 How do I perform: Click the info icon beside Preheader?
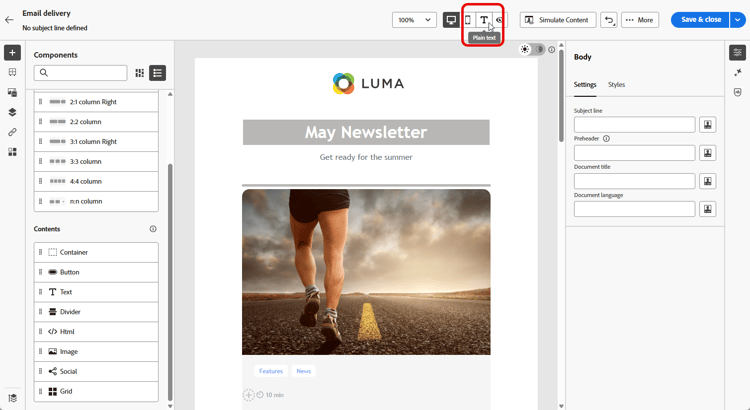607,138
